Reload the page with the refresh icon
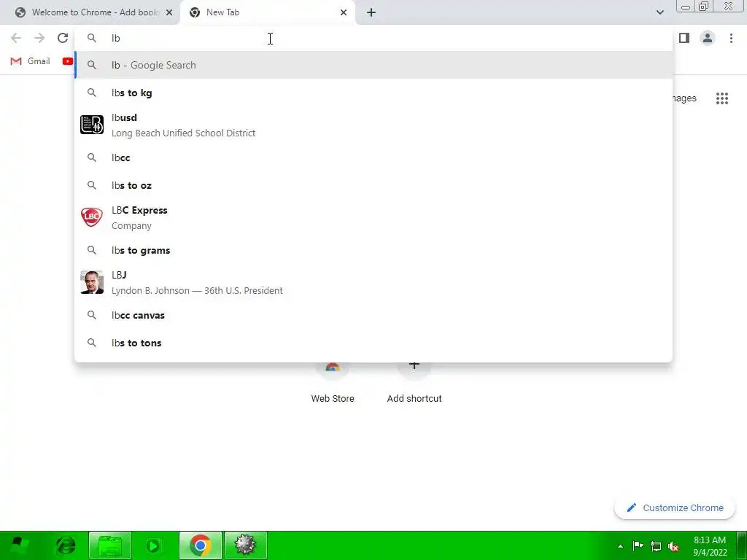Viewport: 747px width, 560px height. click(63, 38)
